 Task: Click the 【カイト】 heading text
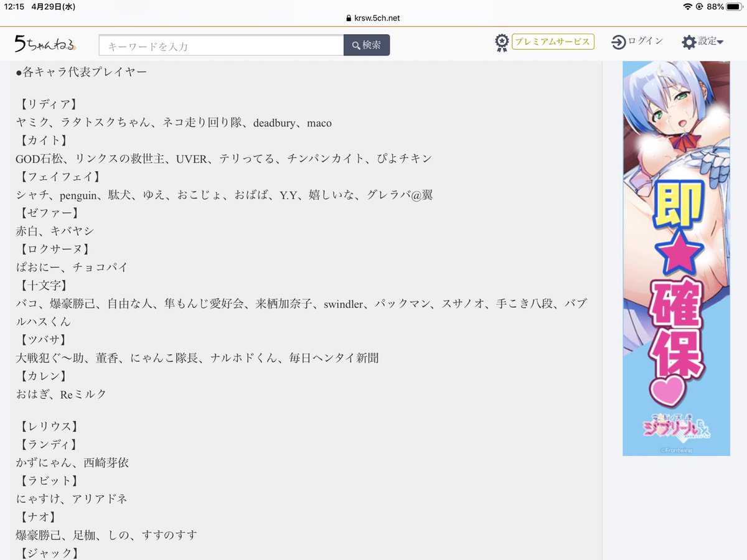(42, 141)
